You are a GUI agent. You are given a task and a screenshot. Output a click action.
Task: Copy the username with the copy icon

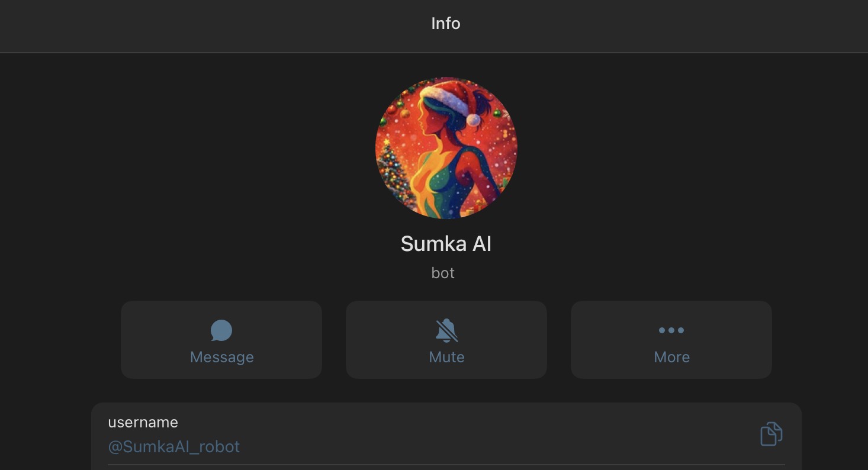(771, 434)
